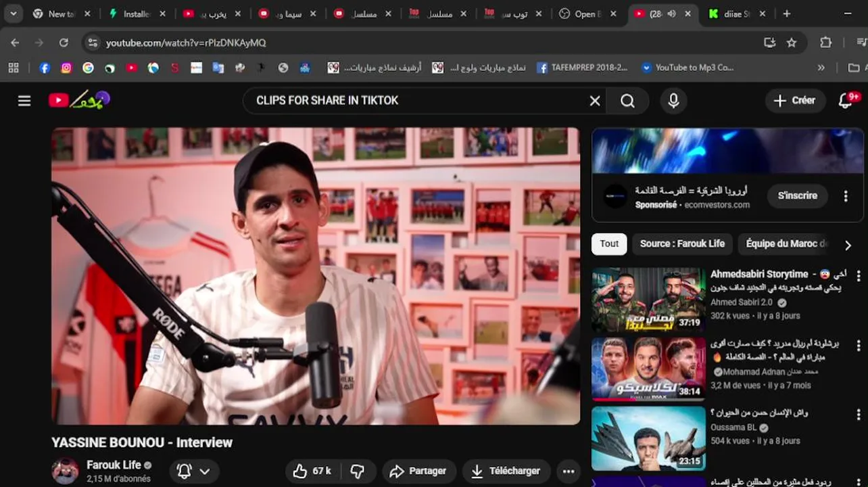Click the S'inscrire button on sponsored ad
This screenshot has height=487, width=868.
coord(798,196)
